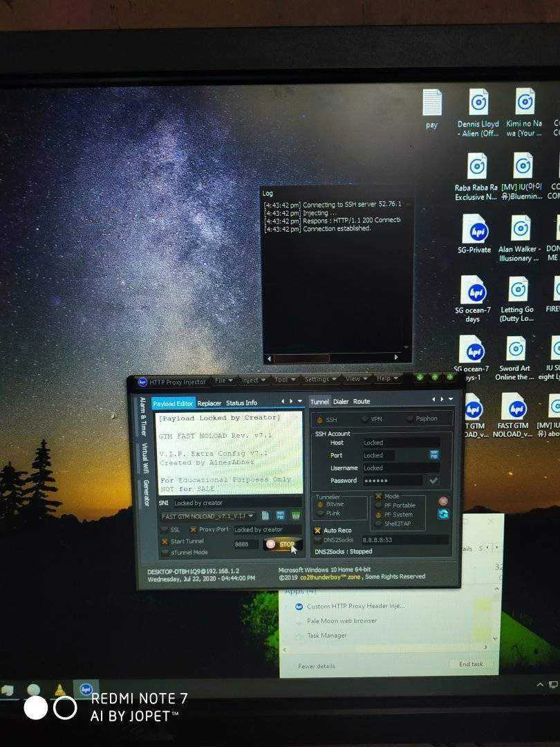Expand the FAST GTM NOLOAD config dropdown
Screen dimensions: 560x747
point(251,517)
